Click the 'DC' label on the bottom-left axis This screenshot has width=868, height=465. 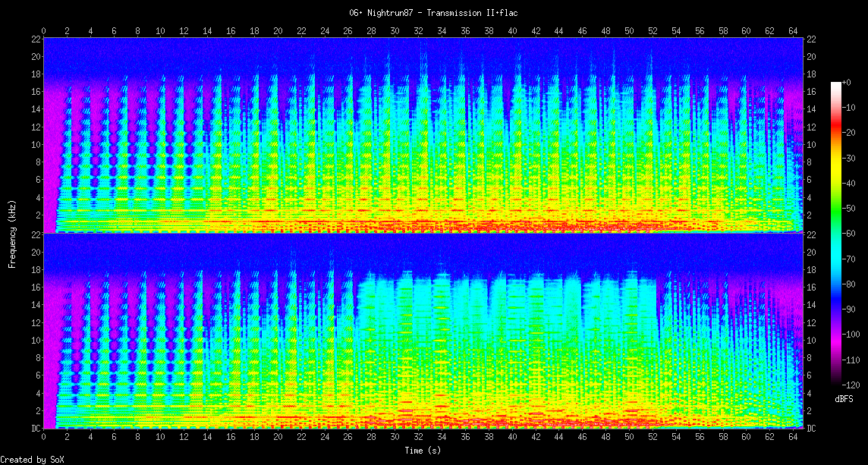click(36, 429)
